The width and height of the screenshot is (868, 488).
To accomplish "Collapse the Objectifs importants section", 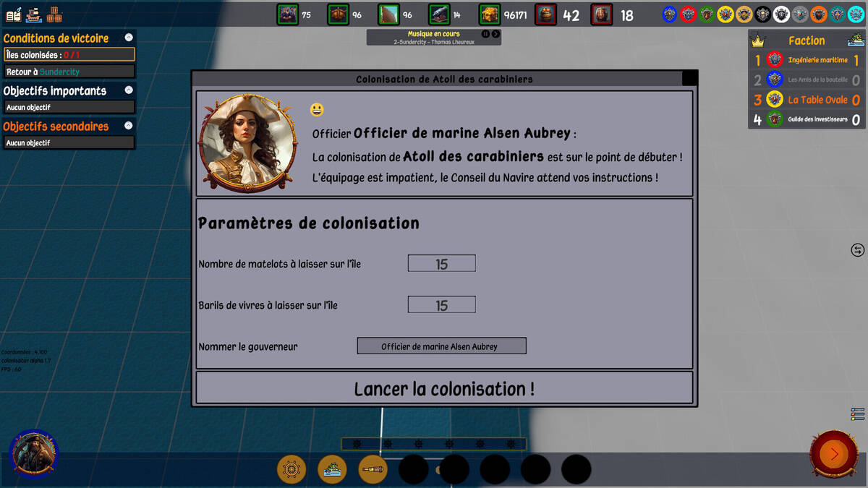I will 129,90.
